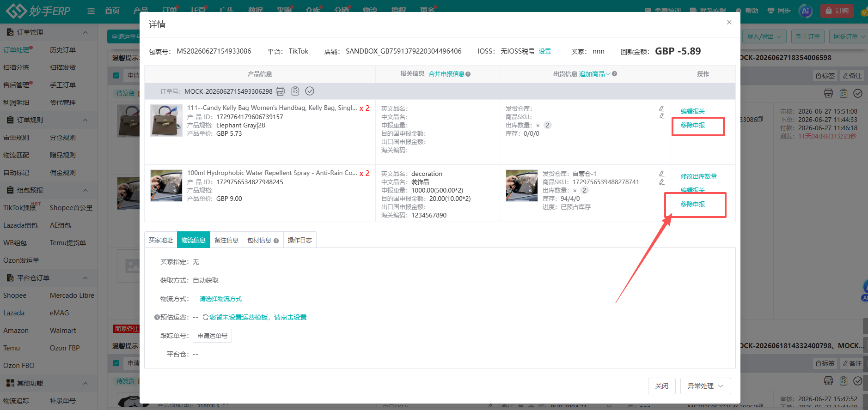This screenshot has width=868, height=410.
Task: Toggle the checkbox next to 申请 in the first order list
Action: [x=116, y=75]
